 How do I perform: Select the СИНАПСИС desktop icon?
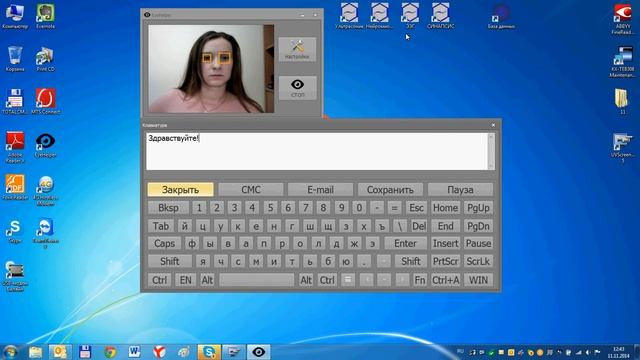[x=440, y=16]
